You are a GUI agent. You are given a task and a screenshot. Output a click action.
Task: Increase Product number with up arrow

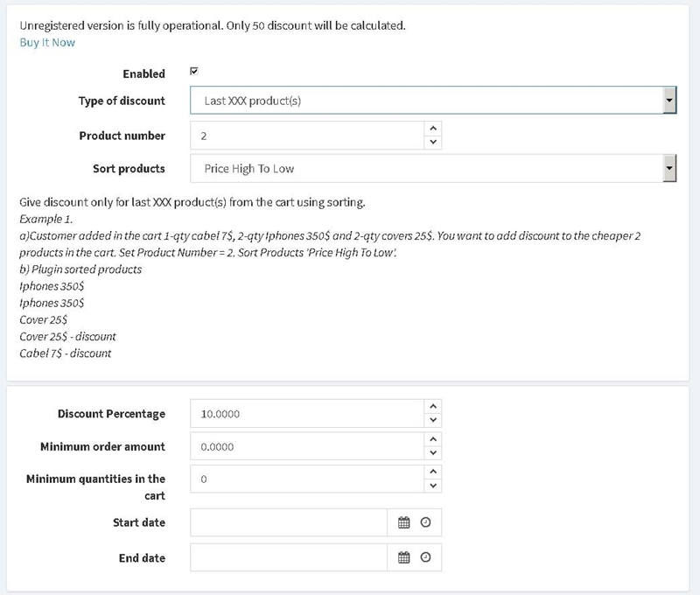pyautogui.click(x=432, y=128)
